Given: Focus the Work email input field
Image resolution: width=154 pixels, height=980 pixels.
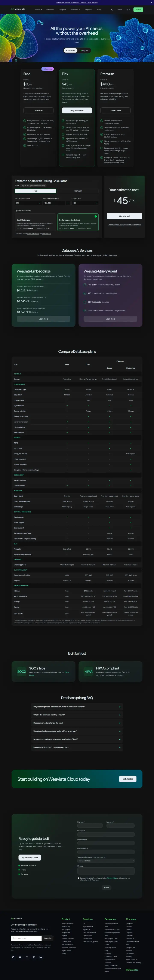Looking at the screenshot, I should coord(106,835).
